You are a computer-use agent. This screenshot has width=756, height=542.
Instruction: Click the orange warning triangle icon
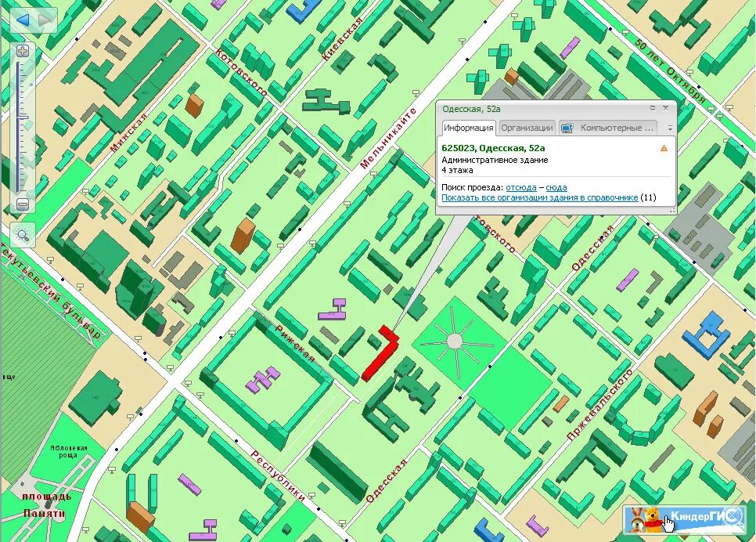664,148
